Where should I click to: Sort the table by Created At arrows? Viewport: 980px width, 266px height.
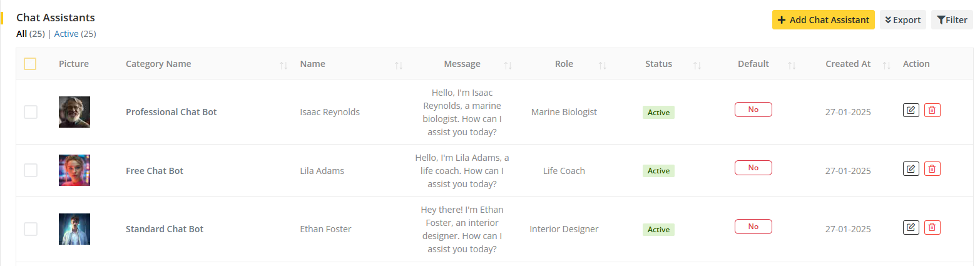tap(886, 64)
